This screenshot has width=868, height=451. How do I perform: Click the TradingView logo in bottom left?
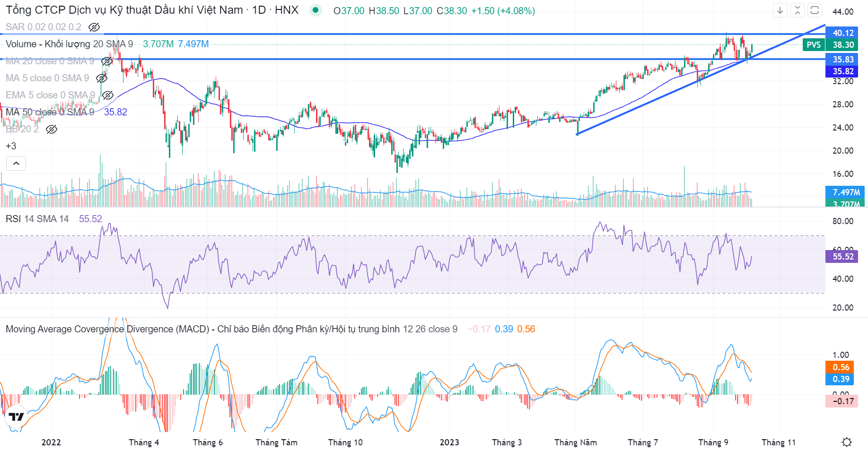pyautogui.click(x=16, y=416)
